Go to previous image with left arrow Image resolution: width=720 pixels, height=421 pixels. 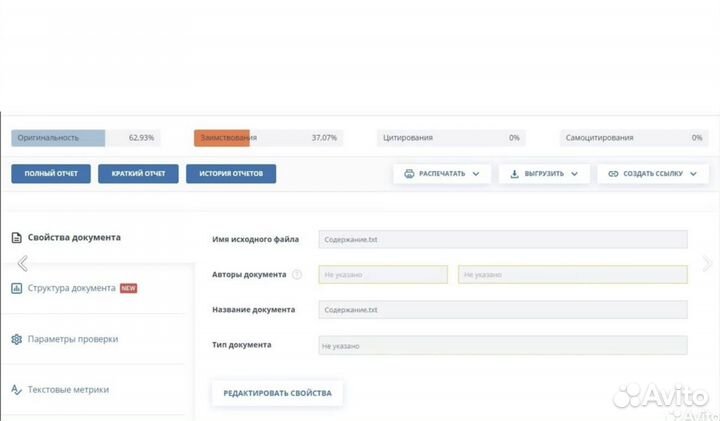click(x=22, y=264)
